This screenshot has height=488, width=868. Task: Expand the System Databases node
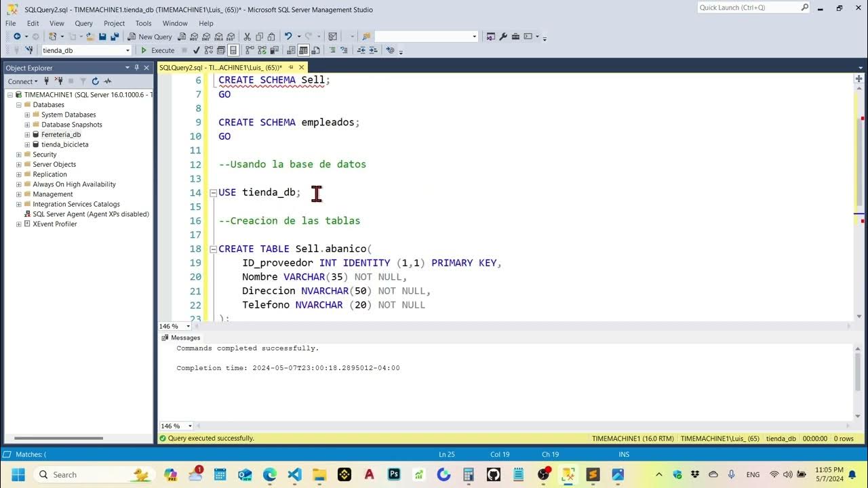tap(27, 115)
